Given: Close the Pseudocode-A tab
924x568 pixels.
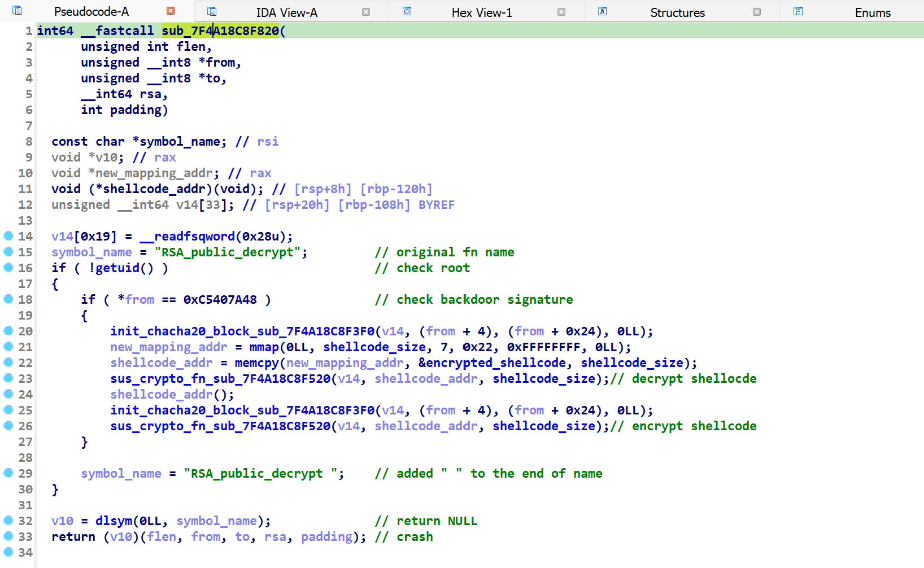Looking at the screenshot, I should pos(171,11).
